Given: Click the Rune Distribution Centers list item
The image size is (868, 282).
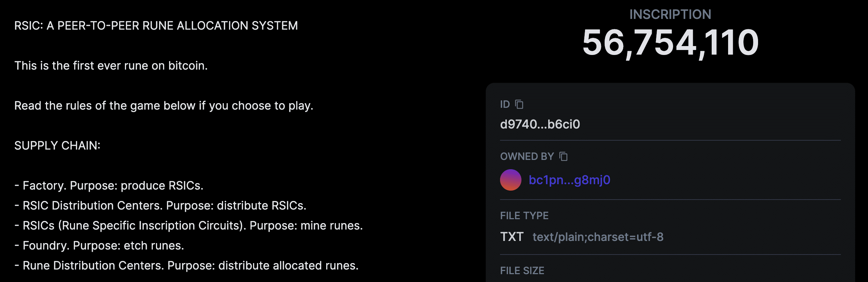Looking at the screenshot, I should tap(186, 266).
